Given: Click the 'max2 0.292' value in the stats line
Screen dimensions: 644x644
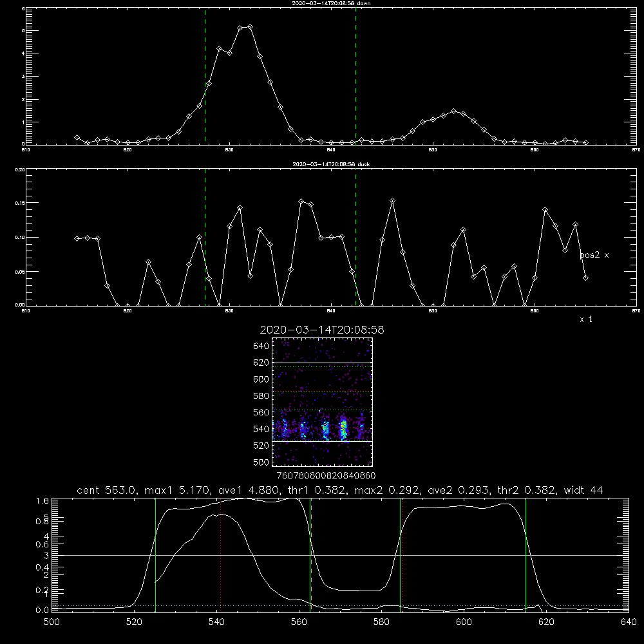Looking at the screenshot, I should [385, 490].
